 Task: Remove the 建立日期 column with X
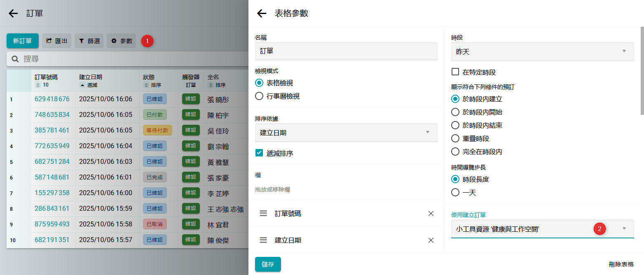coord(431,240)
